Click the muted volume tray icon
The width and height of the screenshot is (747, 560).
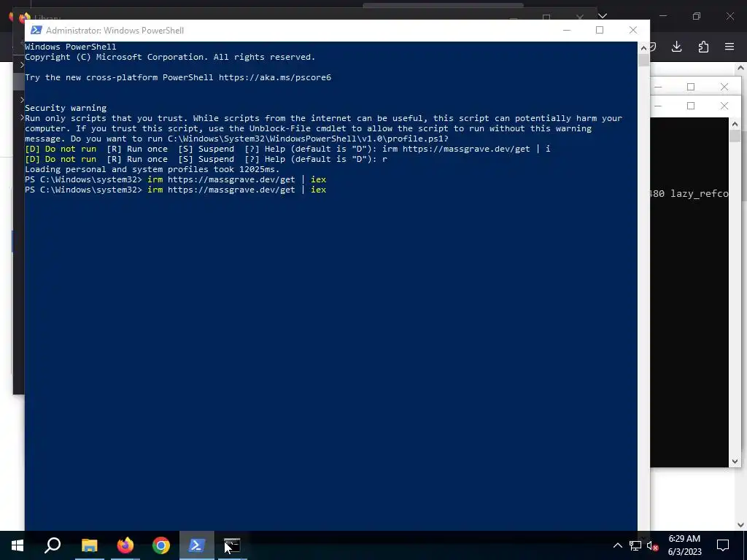point(653,546)
